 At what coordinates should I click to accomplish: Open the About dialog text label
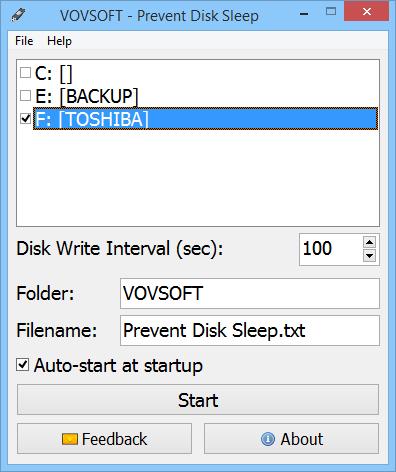302,439
